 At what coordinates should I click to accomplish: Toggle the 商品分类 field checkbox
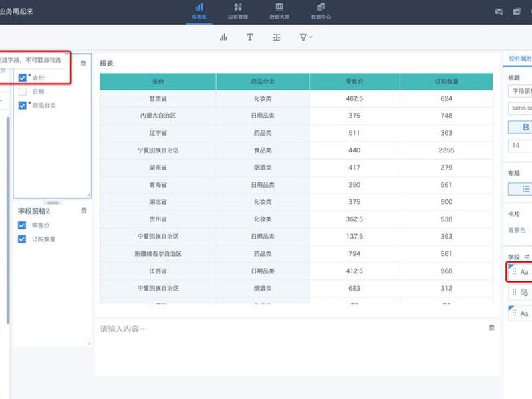click(23, 106)
